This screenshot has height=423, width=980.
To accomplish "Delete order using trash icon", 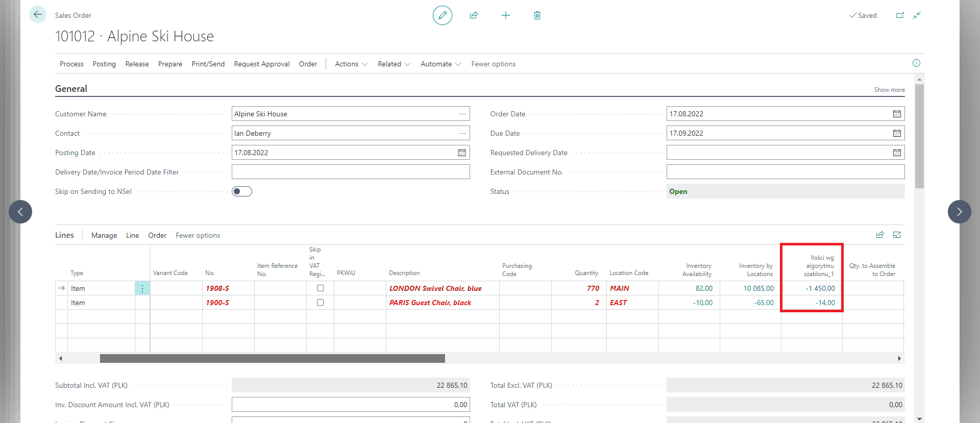I will pyautogui.click(x=537, y=15).
